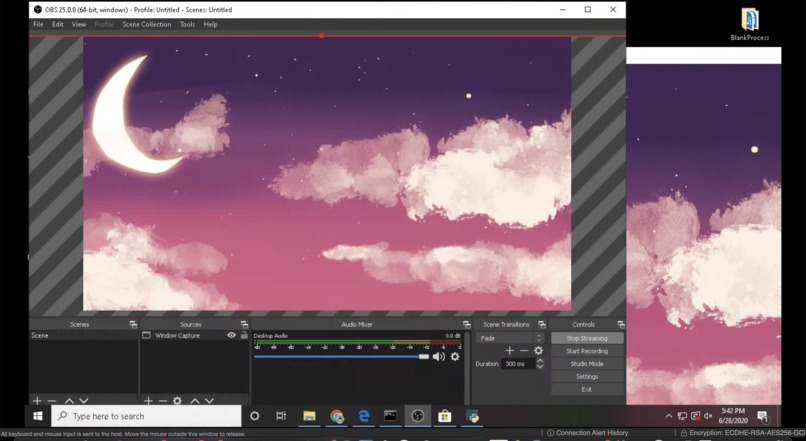The height and width of the screenshot is (441, 806).
Task: Open Windows Start menu
Action: click(38, 416)
